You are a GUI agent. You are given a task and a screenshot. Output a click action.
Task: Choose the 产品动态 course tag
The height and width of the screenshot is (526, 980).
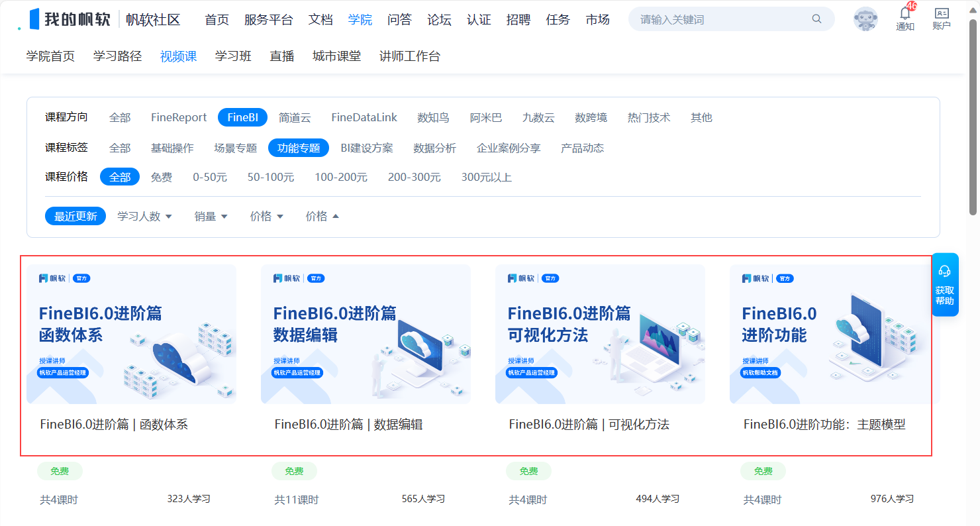point(582,148)
